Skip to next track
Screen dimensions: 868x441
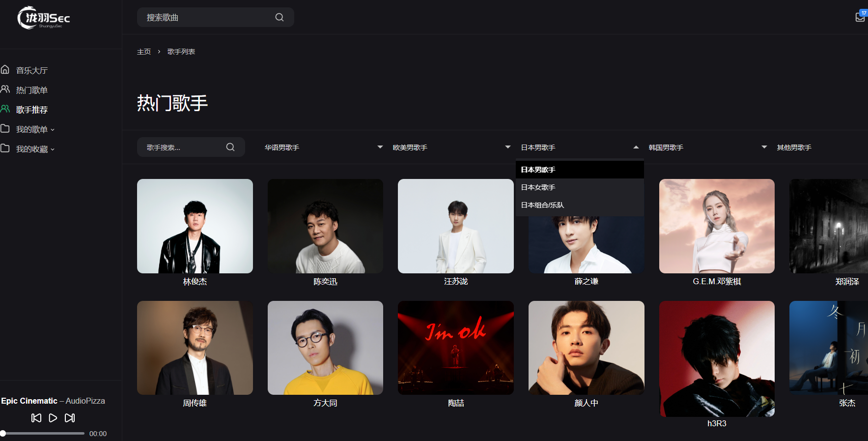[x=70, y=418]
